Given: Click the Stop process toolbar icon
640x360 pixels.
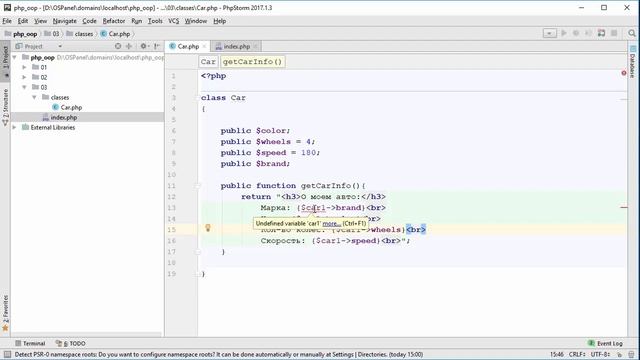Looking at the screenshot, I should pyautogui.click(x=614, y=33).
